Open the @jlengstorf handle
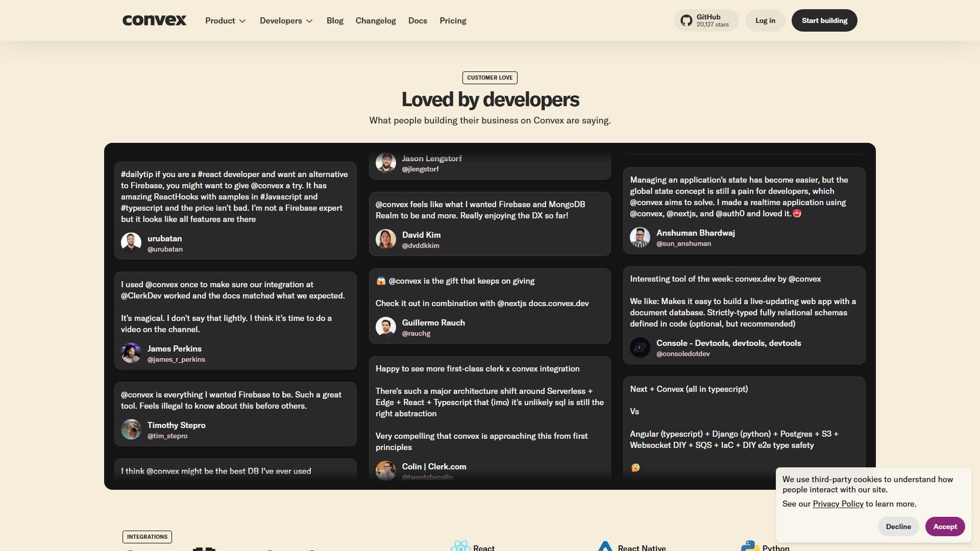The image size is (980, 551). 420,169
